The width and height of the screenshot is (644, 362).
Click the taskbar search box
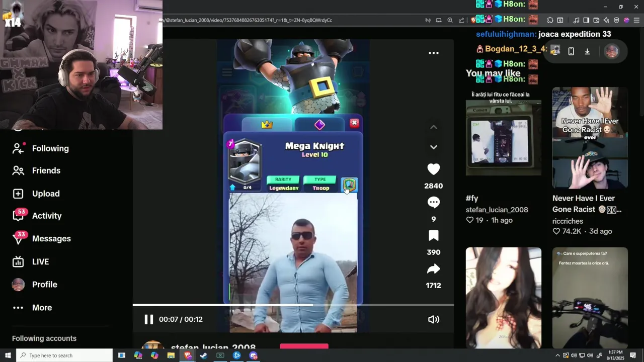point(64,355)
